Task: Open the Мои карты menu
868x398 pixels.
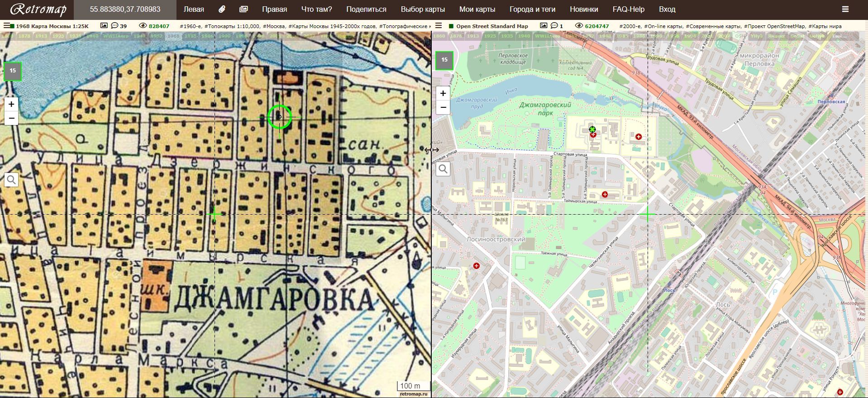Action: (477, 10)
